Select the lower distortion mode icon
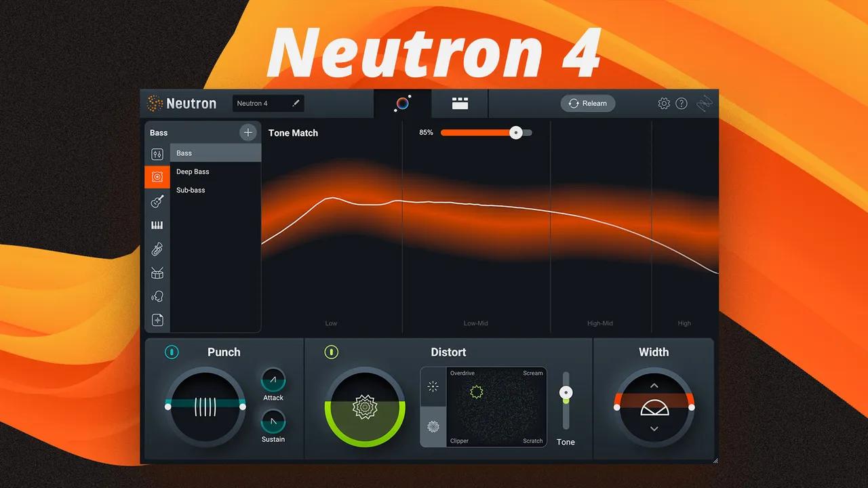The height and width of the screenshot is (488, 868). point(433,426)
